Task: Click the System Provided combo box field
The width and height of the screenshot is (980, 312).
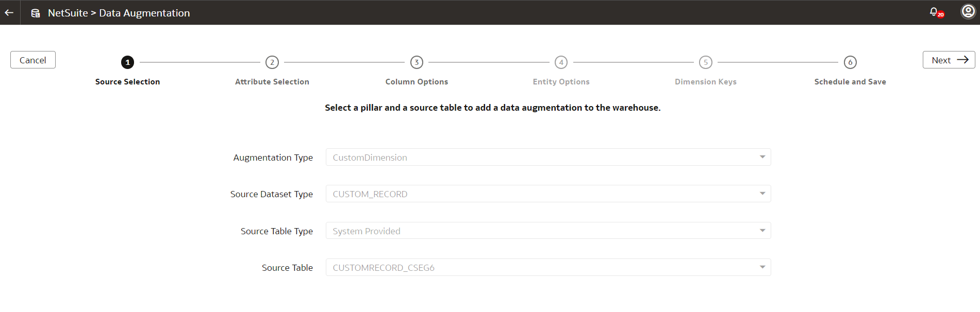Action: click(x=548, y=231)
